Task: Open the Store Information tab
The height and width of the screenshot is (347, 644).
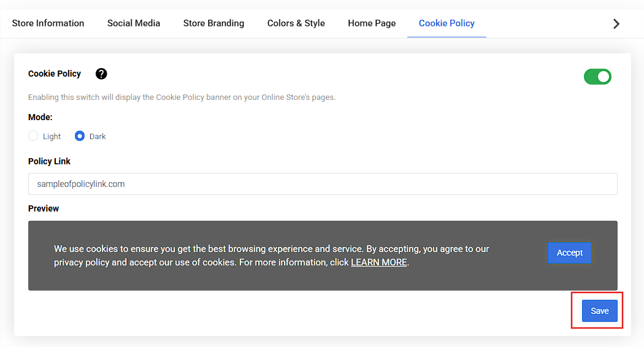Action: click(48, 23)
